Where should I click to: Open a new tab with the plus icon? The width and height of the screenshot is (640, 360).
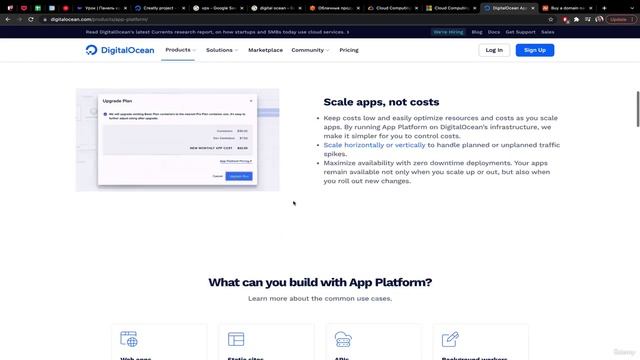tap(604, 8)
